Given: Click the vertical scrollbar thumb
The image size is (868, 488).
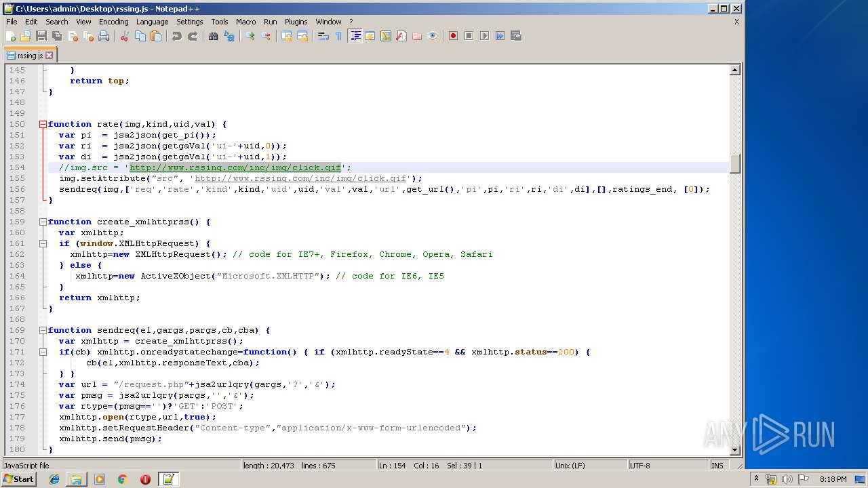Looking at the screenshot, I should [734, 163].
